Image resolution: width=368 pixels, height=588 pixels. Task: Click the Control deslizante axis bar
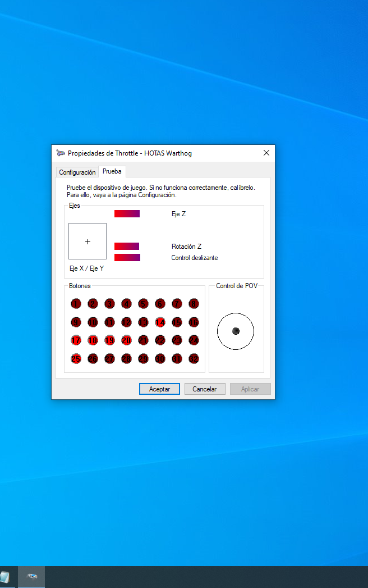click(127, 258)
